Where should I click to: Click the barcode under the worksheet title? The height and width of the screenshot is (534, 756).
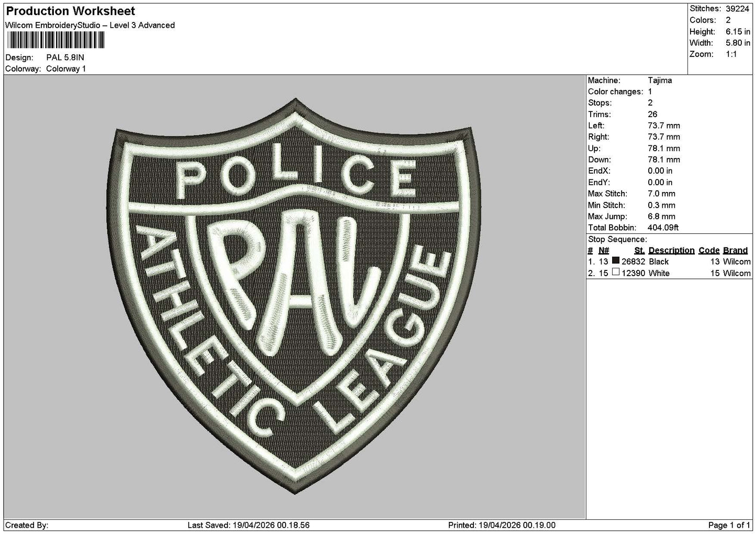coord(55,40)
